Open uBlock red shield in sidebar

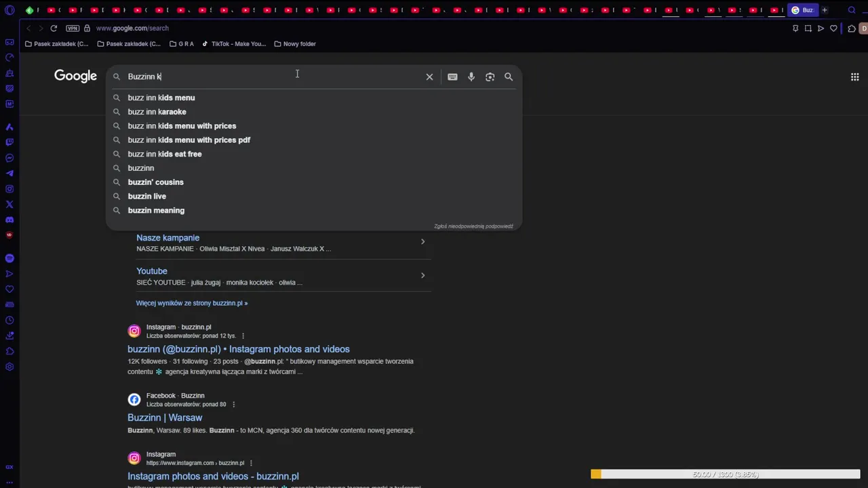coord(9,235)
